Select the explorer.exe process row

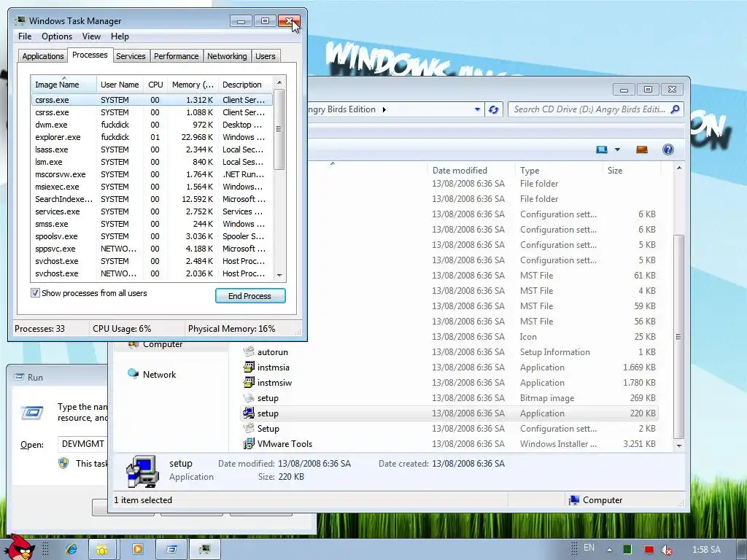coord(152,137)
